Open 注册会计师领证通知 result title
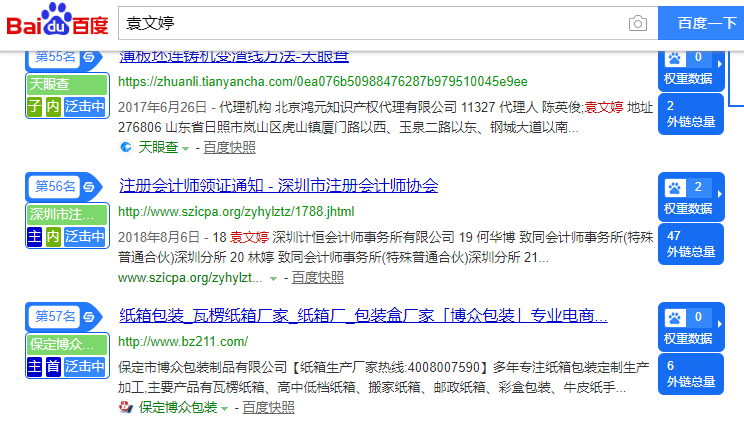This screenshot has height=421, width=744. pyautogui.click(x=279, y=186)
